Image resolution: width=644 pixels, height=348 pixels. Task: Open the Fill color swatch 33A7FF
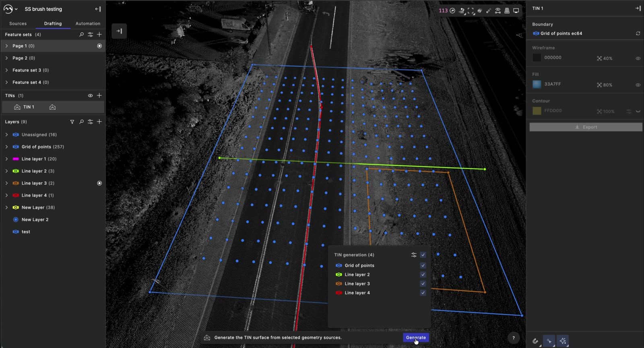[537, 84]
